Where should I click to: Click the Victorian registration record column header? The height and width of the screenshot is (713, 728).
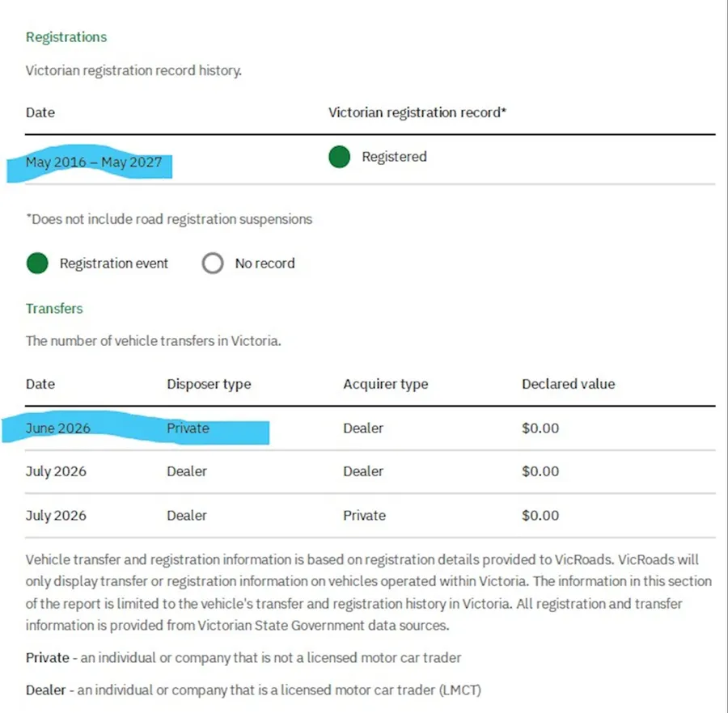[417, 112]
